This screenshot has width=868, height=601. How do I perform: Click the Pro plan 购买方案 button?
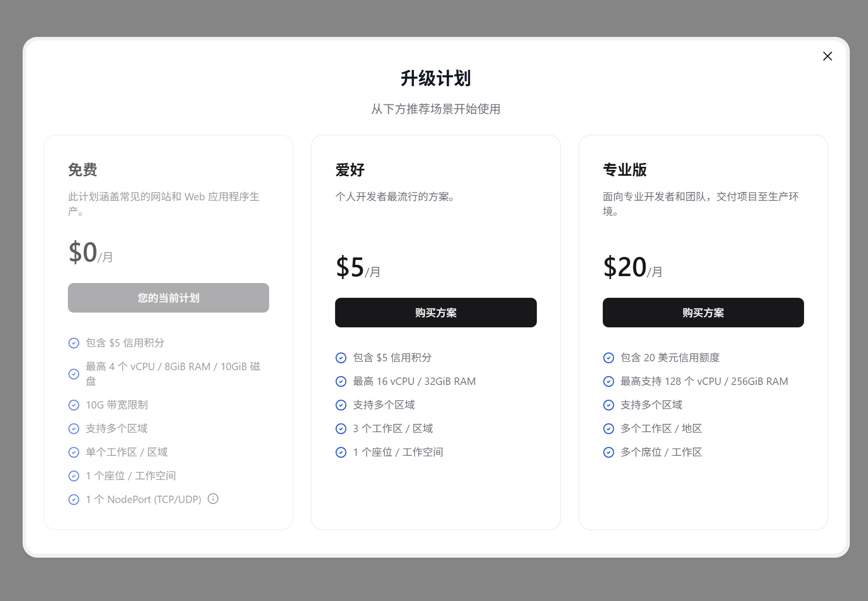point(703,313)
